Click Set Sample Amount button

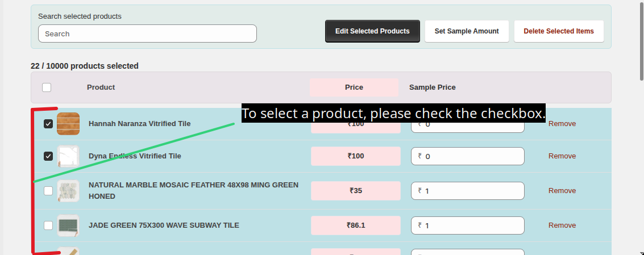pyautogui.click(x=467, y=31)
